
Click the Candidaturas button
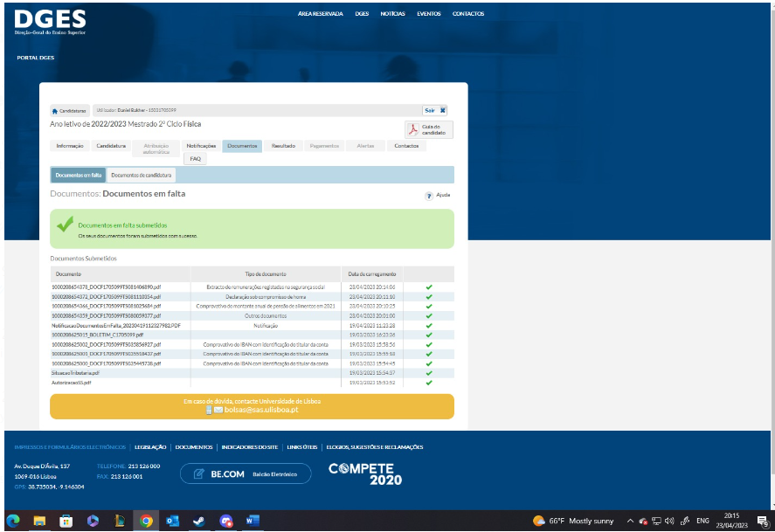tap(69, 111)
